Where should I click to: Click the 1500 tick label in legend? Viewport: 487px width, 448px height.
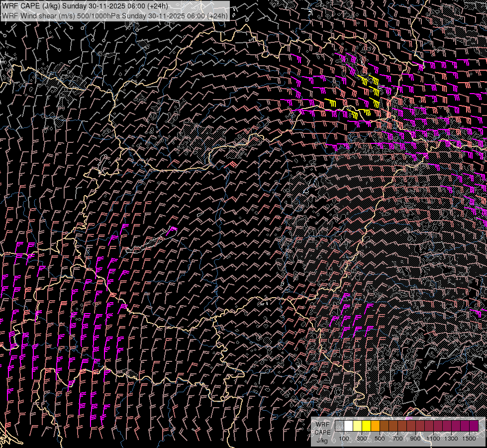[469, 439]
